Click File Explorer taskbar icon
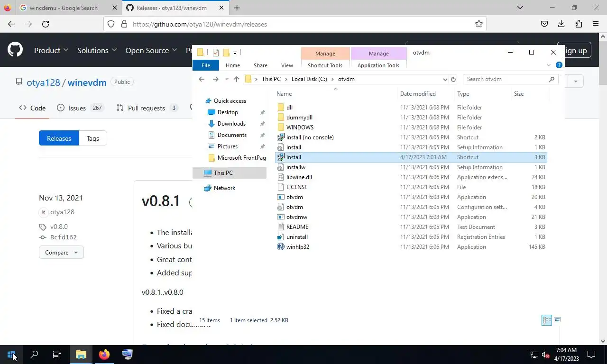 pyautogui.click(x=81, y=355)
